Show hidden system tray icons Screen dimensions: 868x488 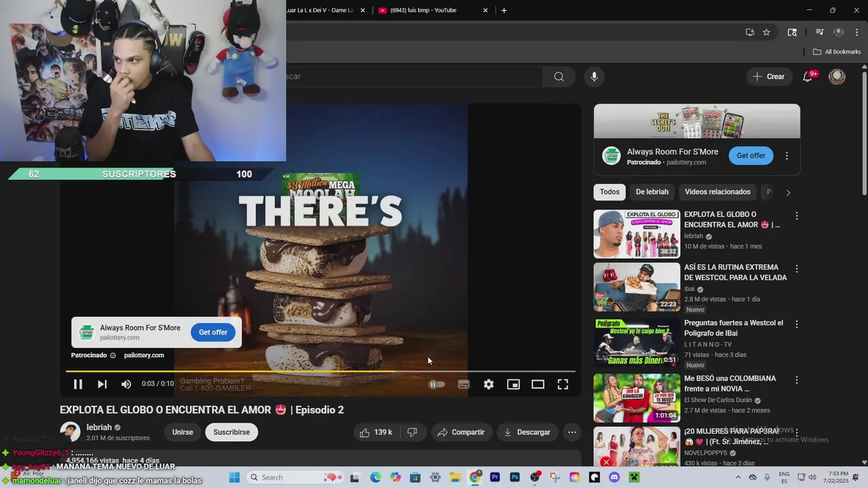[738, 477]
